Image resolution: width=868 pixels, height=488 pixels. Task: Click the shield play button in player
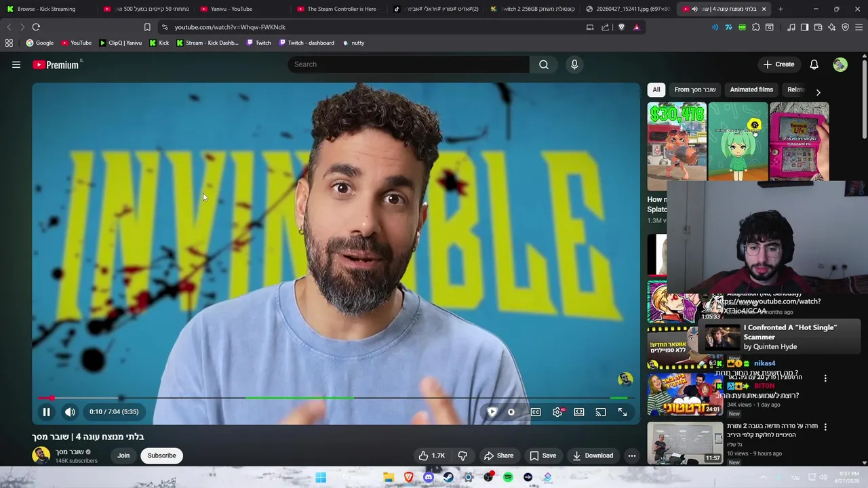point(492,411)
